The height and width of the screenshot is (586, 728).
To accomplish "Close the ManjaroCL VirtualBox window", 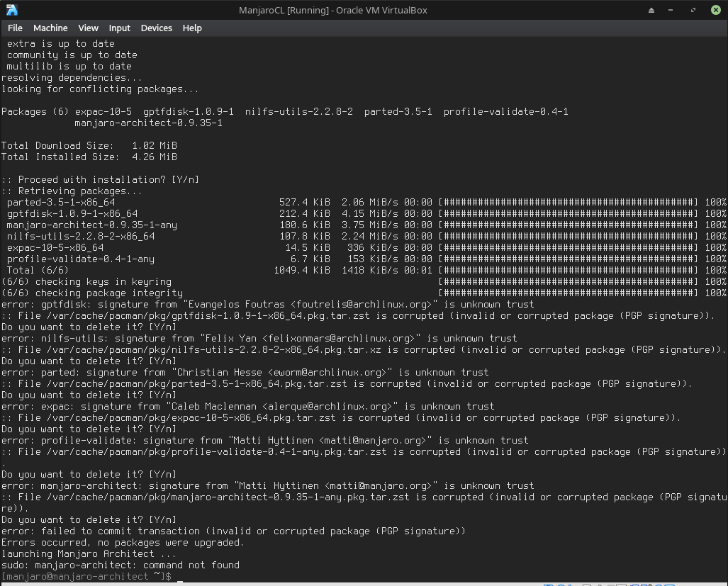I will tap(716, 10).
